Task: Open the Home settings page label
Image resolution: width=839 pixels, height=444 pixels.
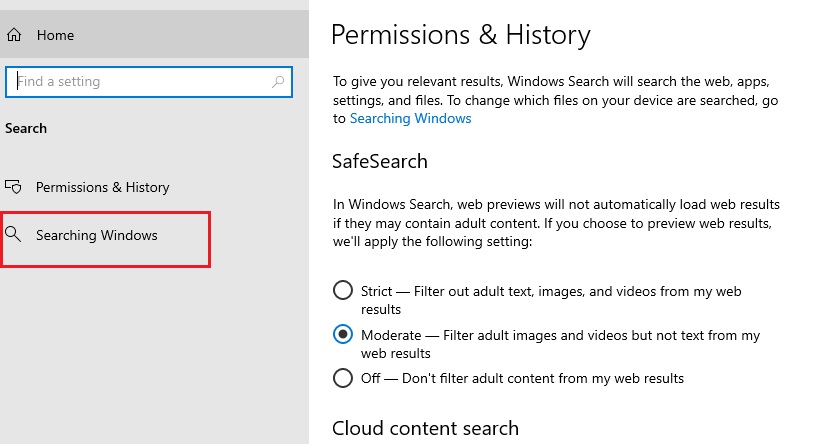Action: coord(55,35)
